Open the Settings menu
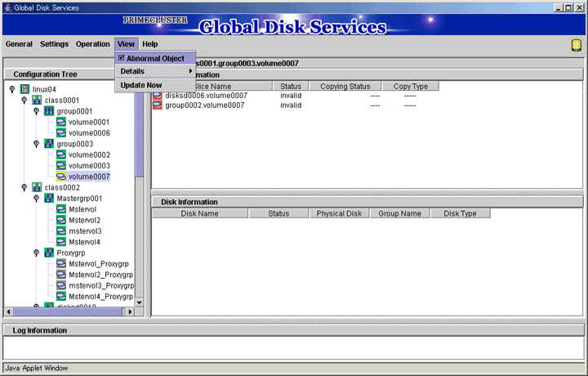This screenshot has width=588, height=376. pos(55,44)
